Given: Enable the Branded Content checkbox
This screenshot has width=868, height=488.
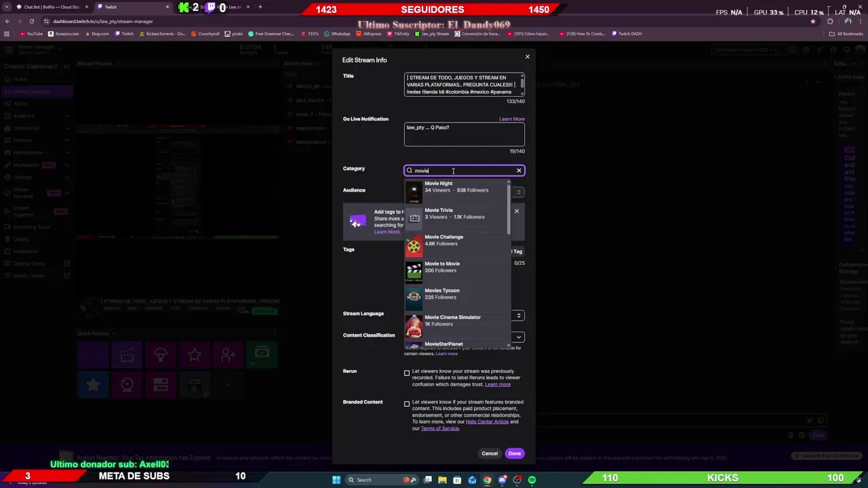Looking at the screenshot, I should point(407,405).
